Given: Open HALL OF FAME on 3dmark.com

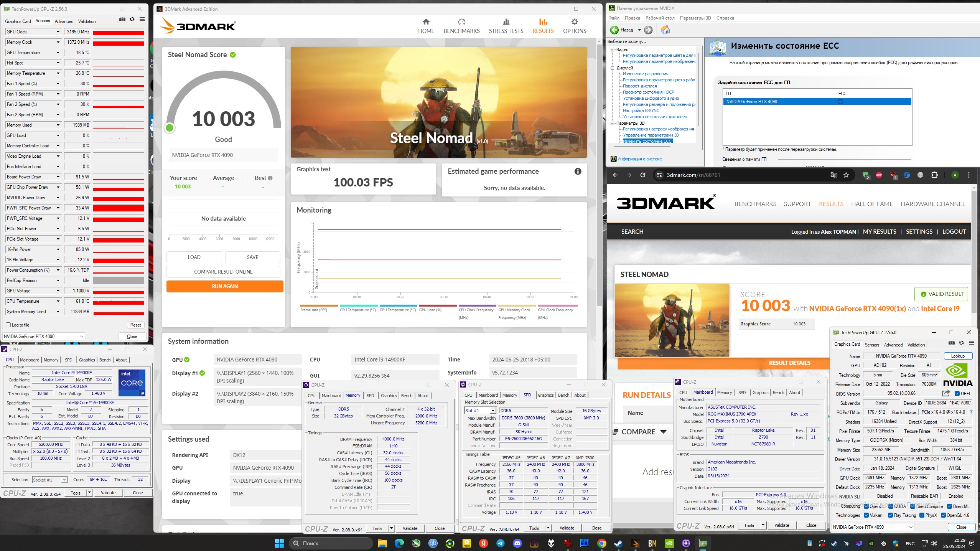Looking at the screenshot, I should (x=872, y=204).
